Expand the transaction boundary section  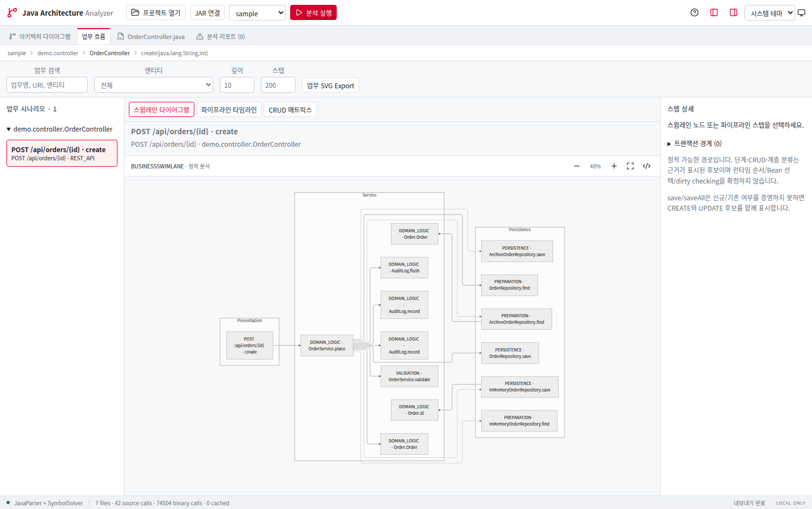[x=695, y=143]
